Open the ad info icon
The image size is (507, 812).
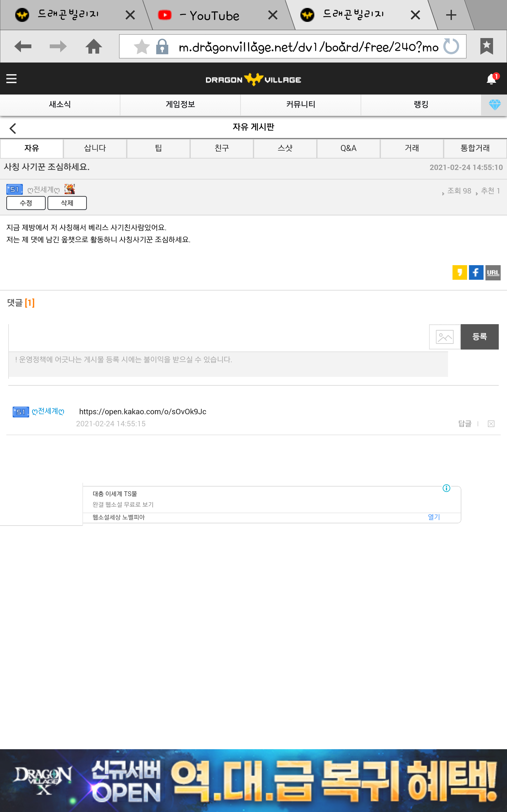(446, 488)
